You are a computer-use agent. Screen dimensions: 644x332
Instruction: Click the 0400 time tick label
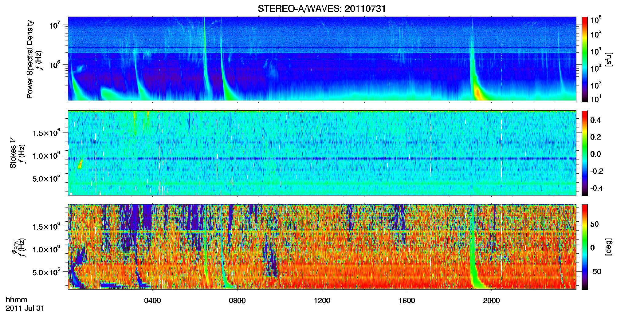coord(152,301)
